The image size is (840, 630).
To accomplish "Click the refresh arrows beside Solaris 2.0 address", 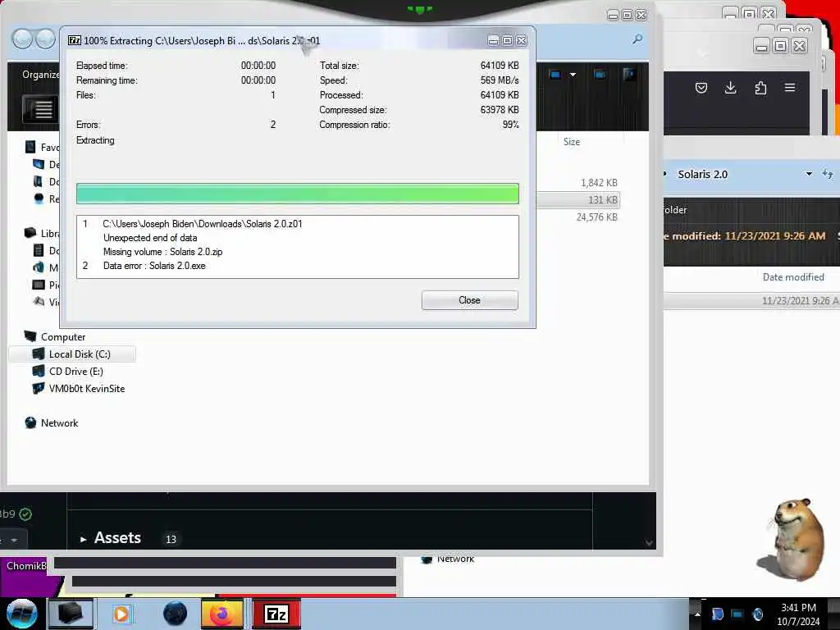I will pyautogui.click(x=828, y=174).
